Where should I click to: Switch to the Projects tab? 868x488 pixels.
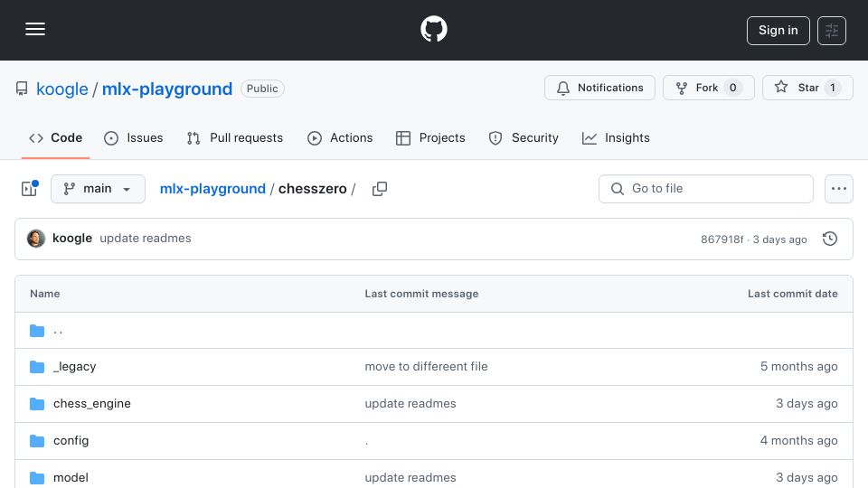(x=430, y=137)
